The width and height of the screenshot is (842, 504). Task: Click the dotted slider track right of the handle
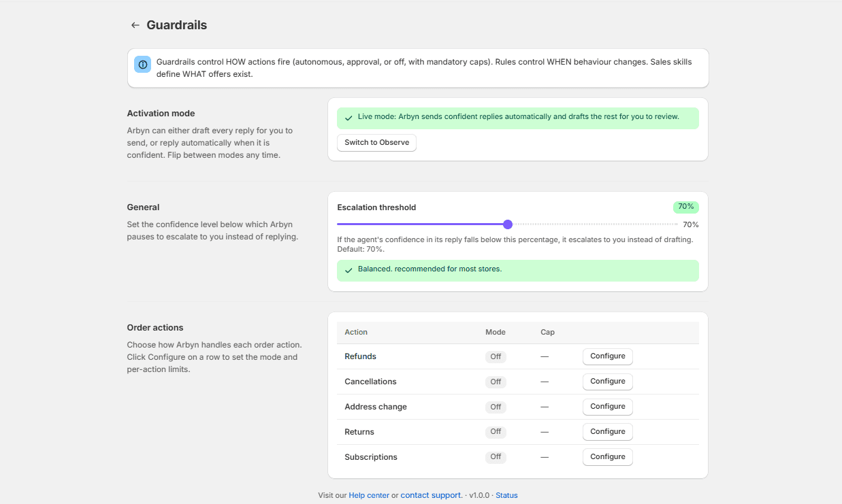pyautogui.click(x=596, y=224)
